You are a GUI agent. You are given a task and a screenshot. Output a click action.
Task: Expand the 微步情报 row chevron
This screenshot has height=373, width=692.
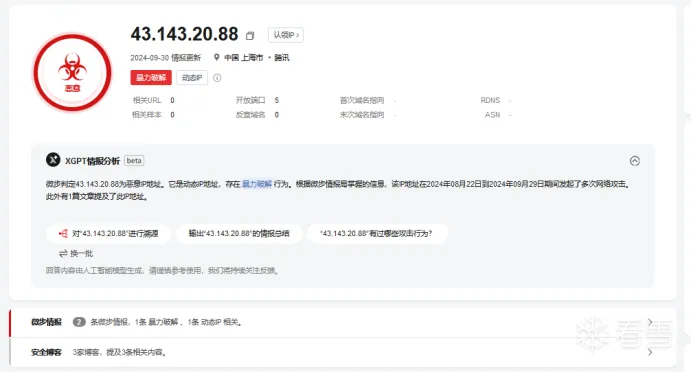pos(650,322)
